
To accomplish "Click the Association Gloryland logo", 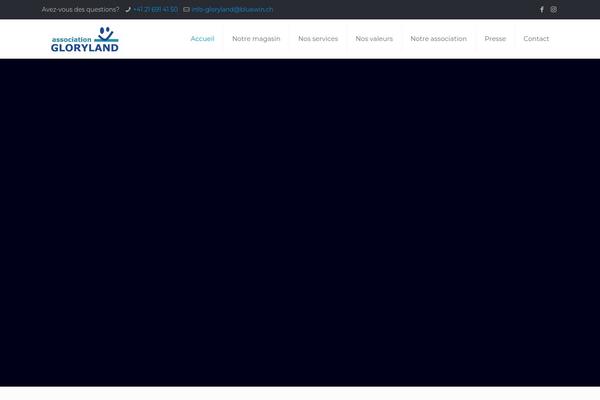I will (x=85, y=39).
